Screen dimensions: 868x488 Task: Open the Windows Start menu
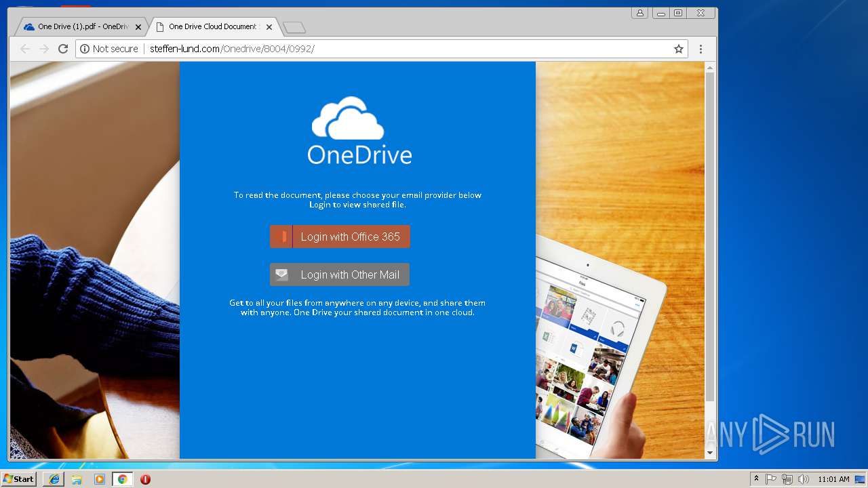[x=19, y=479]
